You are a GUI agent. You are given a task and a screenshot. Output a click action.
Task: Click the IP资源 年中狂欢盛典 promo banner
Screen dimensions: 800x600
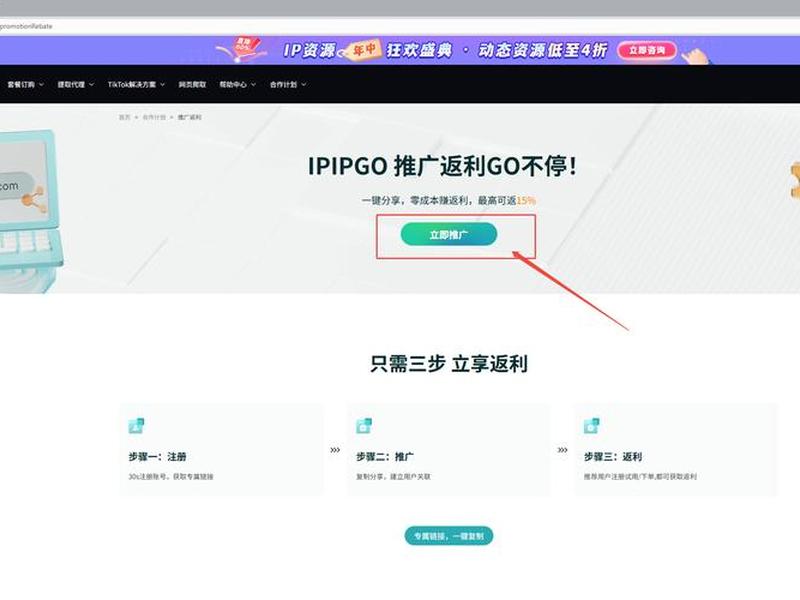point(400,50)
